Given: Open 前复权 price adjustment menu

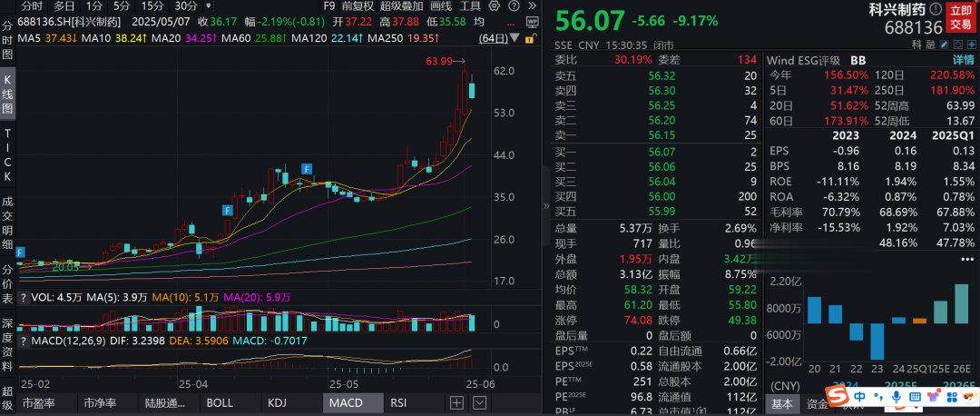Looking at the screenshot, I should pos(358,7).
